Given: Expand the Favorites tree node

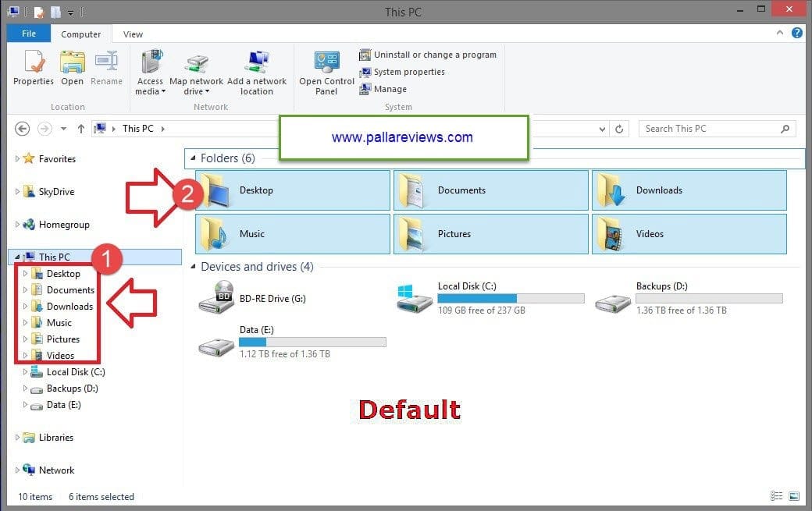Looking at the screenshot, I should click(x=18, y=158).
